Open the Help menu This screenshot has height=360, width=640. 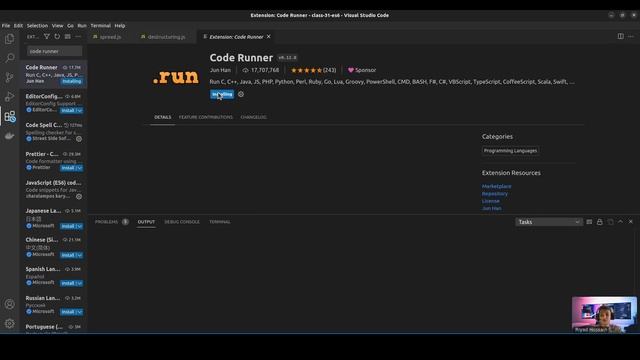point(120,26)
